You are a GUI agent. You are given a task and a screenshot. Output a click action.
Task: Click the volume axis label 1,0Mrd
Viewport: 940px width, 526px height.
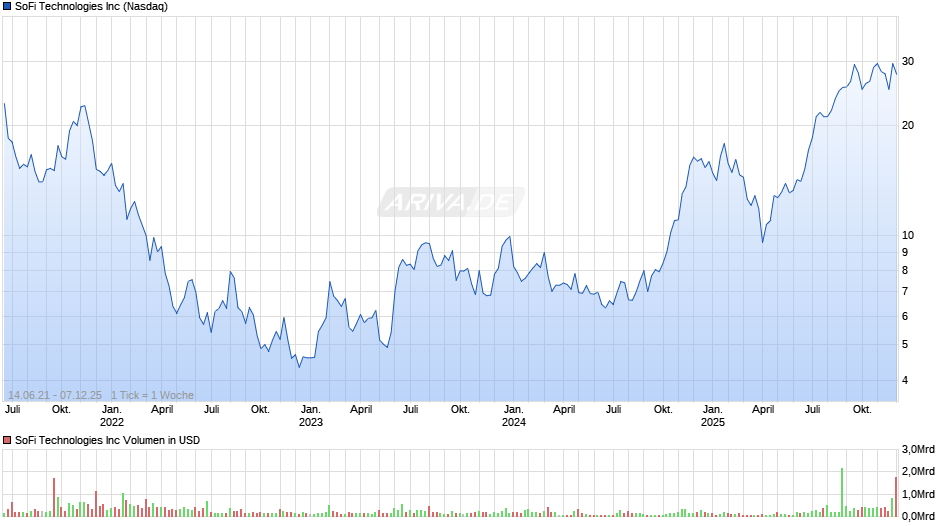(x=918, y=494)
